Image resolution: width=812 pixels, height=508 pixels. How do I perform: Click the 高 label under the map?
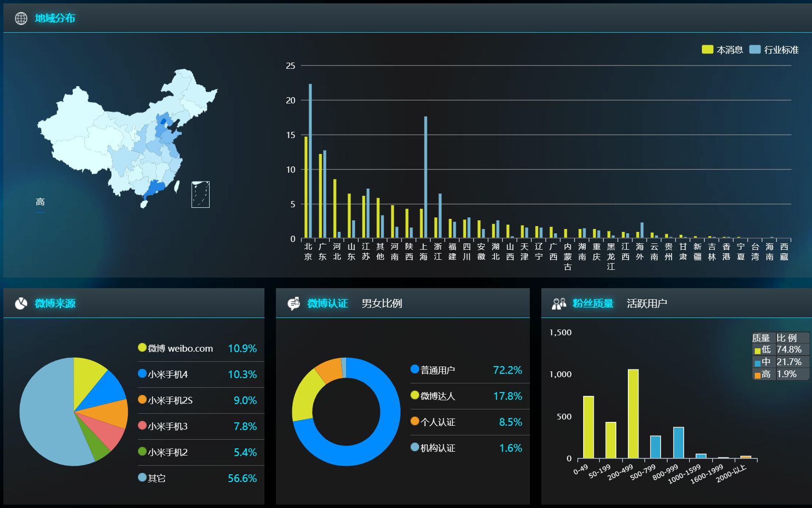coord(40,202)
